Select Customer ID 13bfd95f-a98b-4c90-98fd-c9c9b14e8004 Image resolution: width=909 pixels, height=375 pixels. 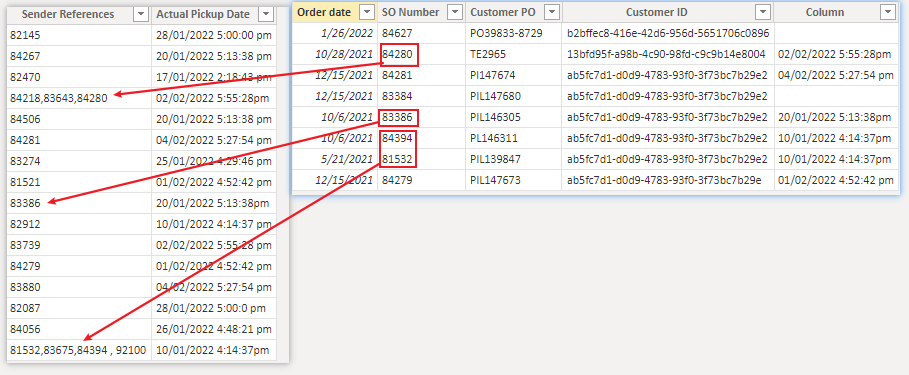point(668,54)
